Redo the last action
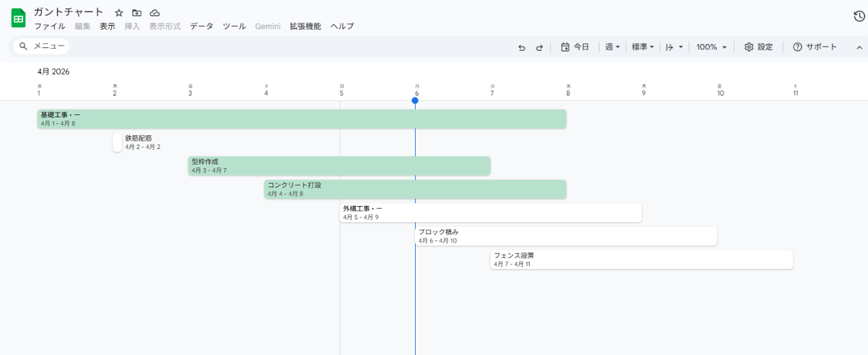 coord(540,47)
